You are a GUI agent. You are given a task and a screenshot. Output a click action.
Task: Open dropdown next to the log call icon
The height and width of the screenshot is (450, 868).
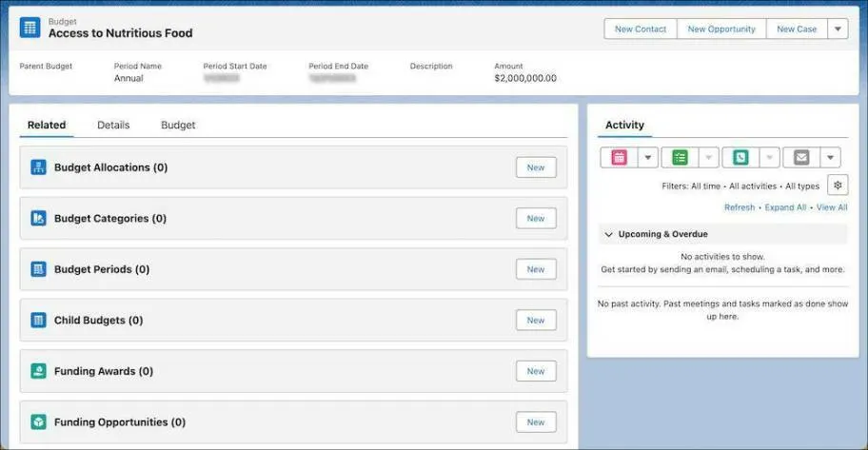coord(769,158)
